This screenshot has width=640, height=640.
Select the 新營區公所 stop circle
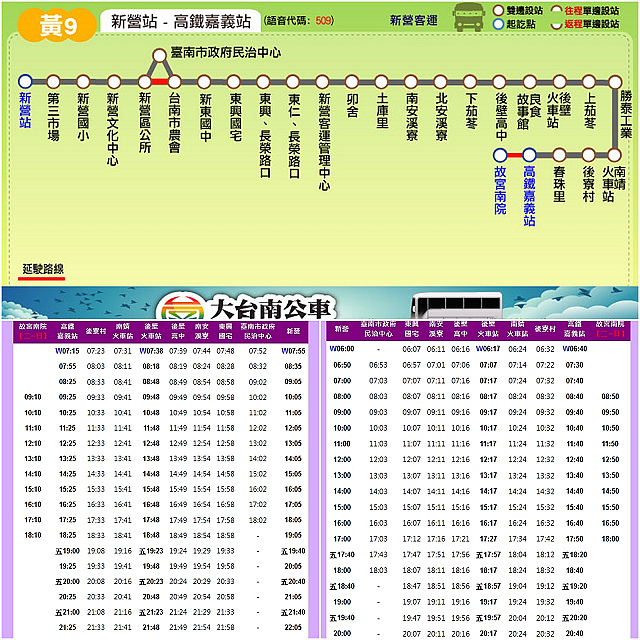point(144,82)
